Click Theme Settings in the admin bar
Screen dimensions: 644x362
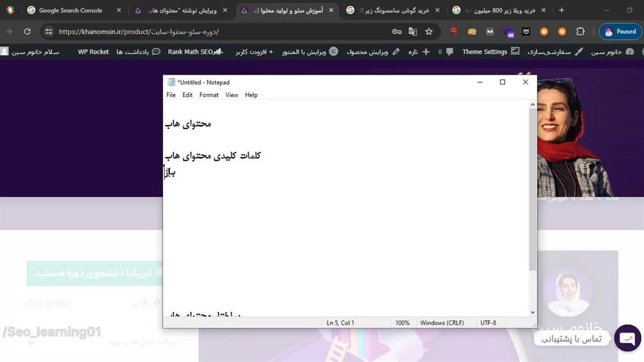[485, 52]
